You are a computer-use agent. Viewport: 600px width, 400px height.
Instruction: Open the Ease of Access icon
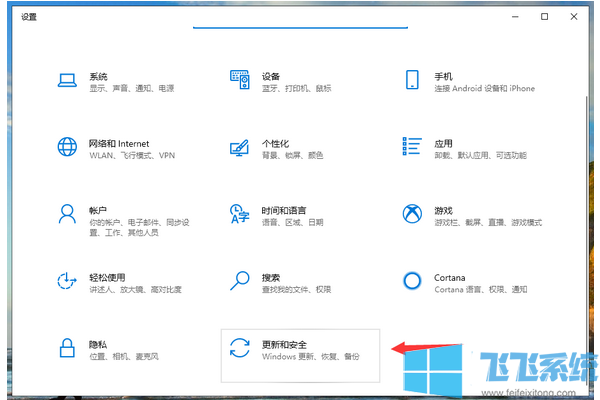click(x=67, y=281)
